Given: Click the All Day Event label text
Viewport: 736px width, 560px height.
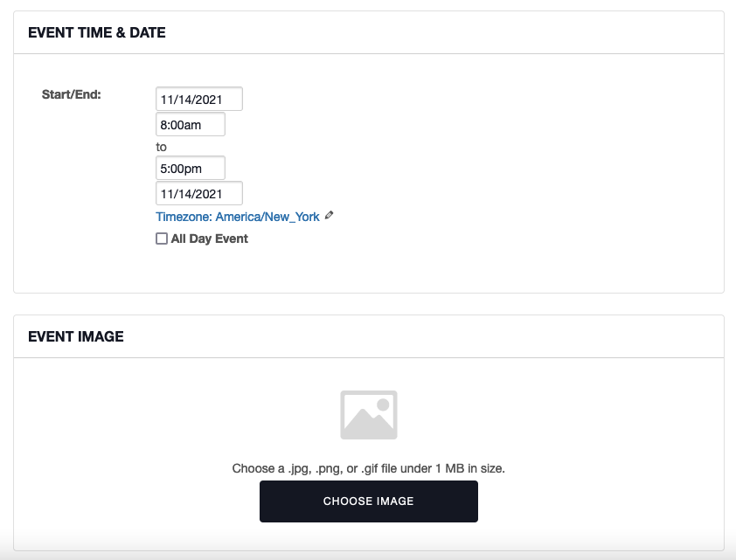Looking at the screenshot, I should coord(209,239).
